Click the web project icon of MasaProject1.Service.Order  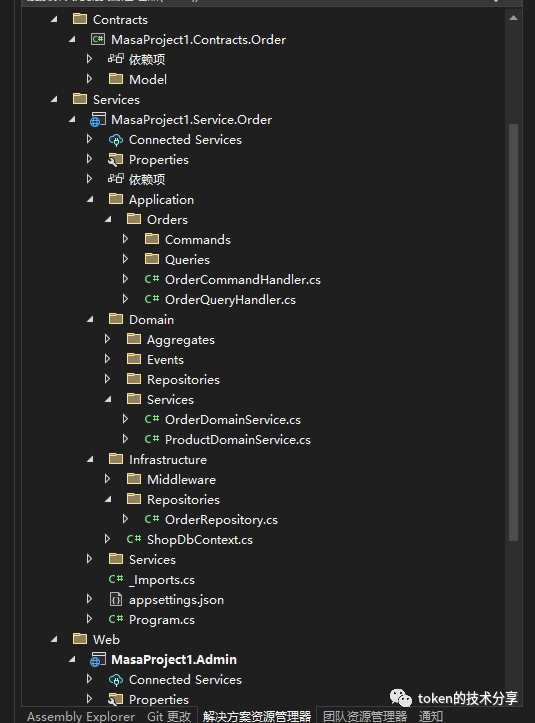point(98,119)
